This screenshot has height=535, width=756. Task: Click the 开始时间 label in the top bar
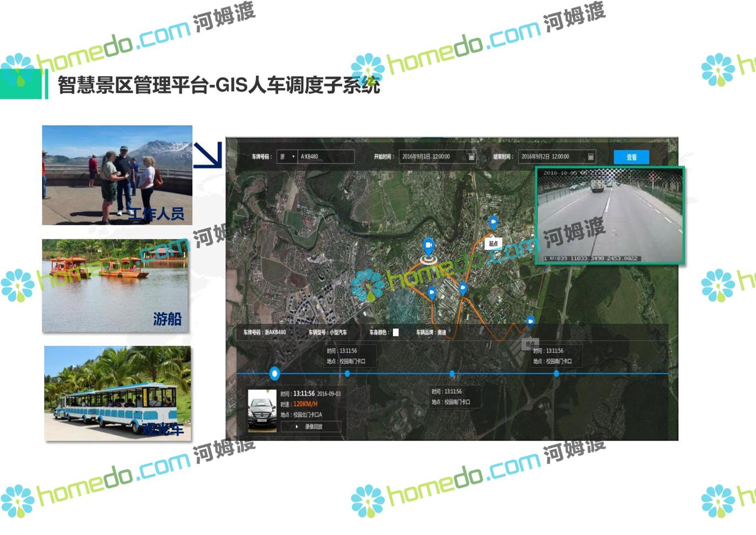coord(384,157)
